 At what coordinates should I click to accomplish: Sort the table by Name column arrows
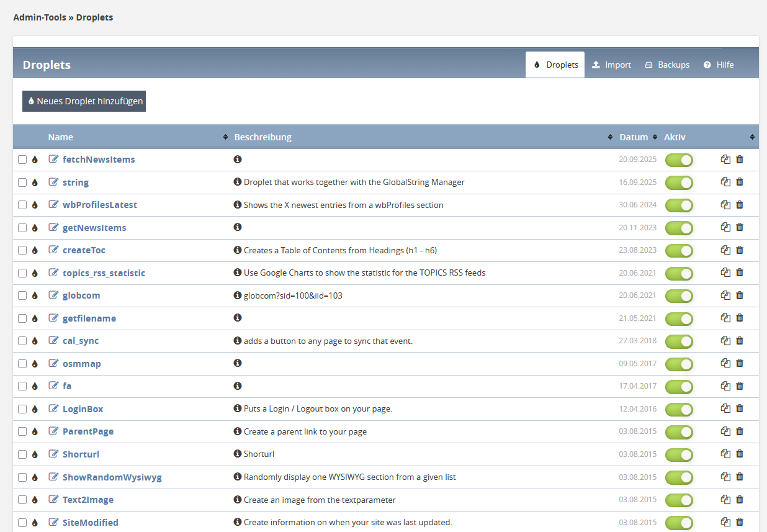pyautogui.click(x=225, y=137)
